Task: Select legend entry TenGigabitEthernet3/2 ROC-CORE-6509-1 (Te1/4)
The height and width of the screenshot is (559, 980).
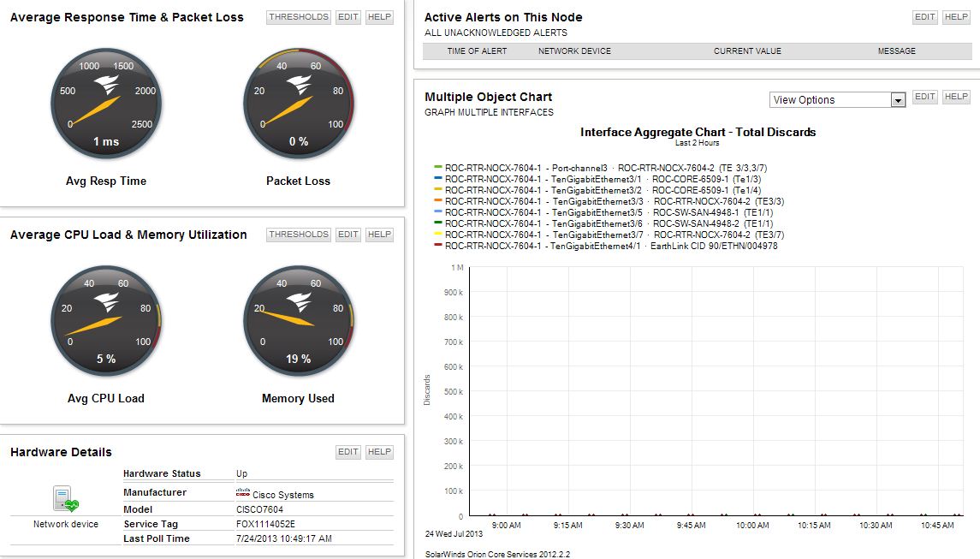Action: coord(603,190)
